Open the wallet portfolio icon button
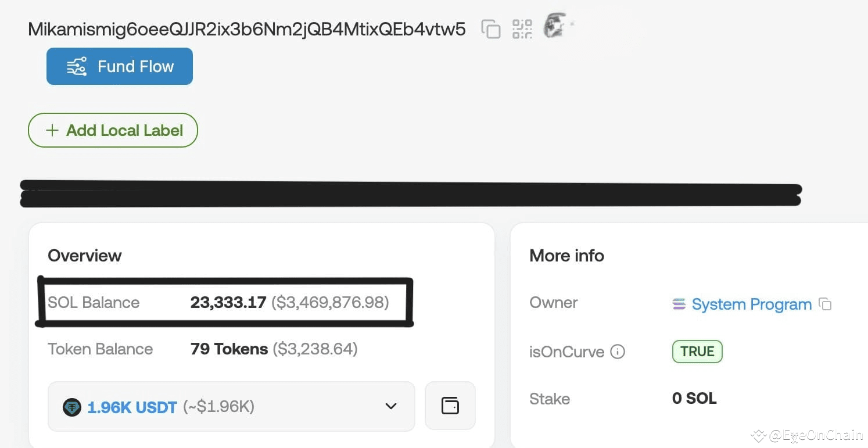This screenshot has width=868, height=448. pos(450,406)
